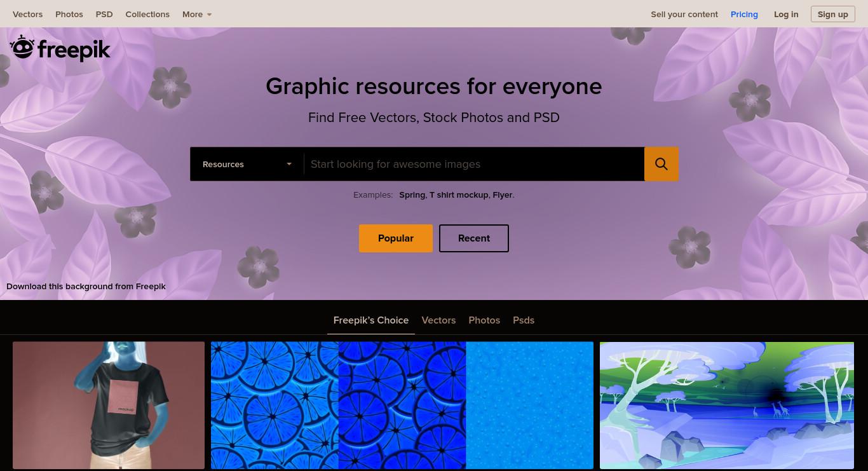Switch to the Psds tab

(524, 320)
